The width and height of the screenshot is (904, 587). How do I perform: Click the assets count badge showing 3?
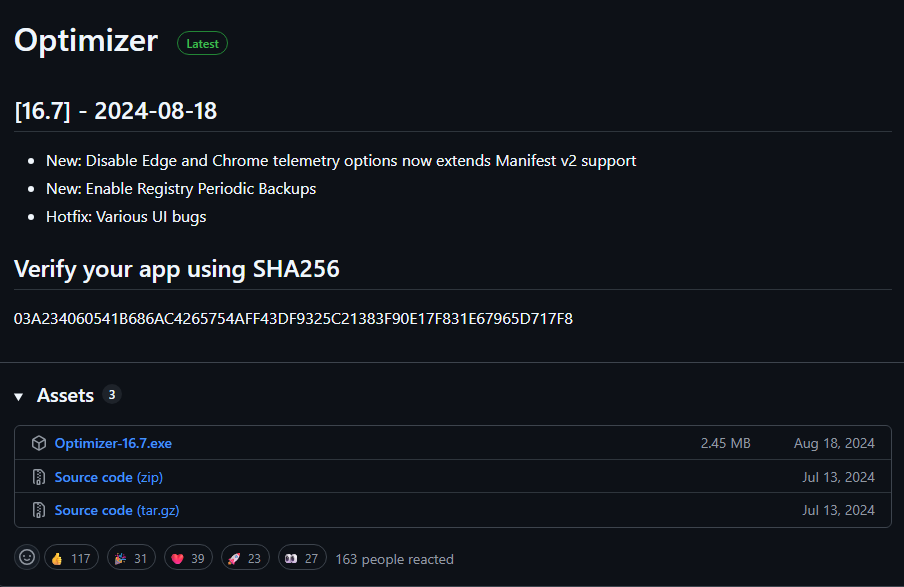(x=112, y=395)
